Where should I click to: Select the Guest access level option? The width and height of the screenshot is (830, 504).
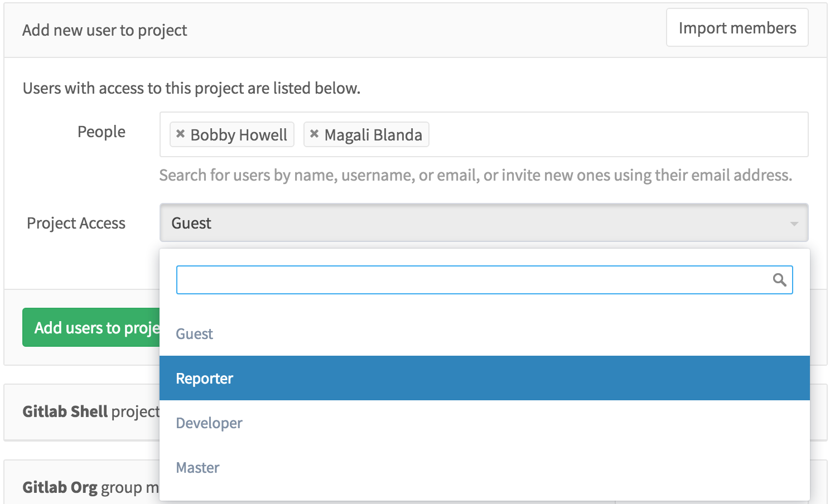coord(195,334)
